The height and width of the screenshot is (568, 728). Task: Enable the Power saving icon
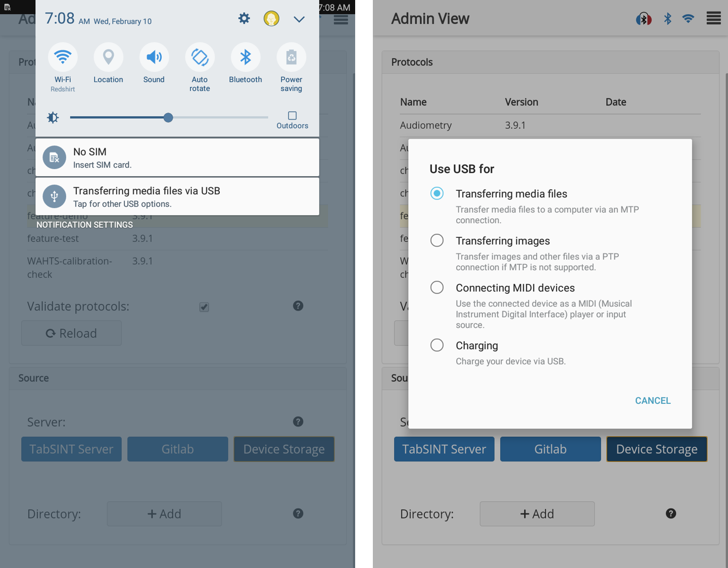point(291,58)
